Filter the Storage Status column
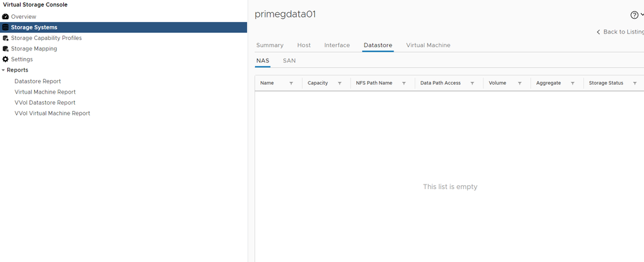Viewport: 644px width, 262px height. [635, 83]
